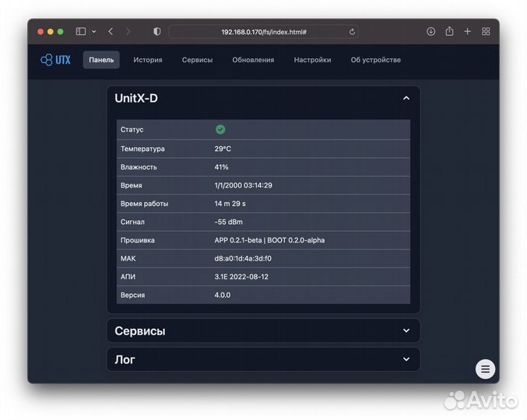The image size is (527, 420).
Task: Minimize the window with yellow button
Action: [51, 32]
